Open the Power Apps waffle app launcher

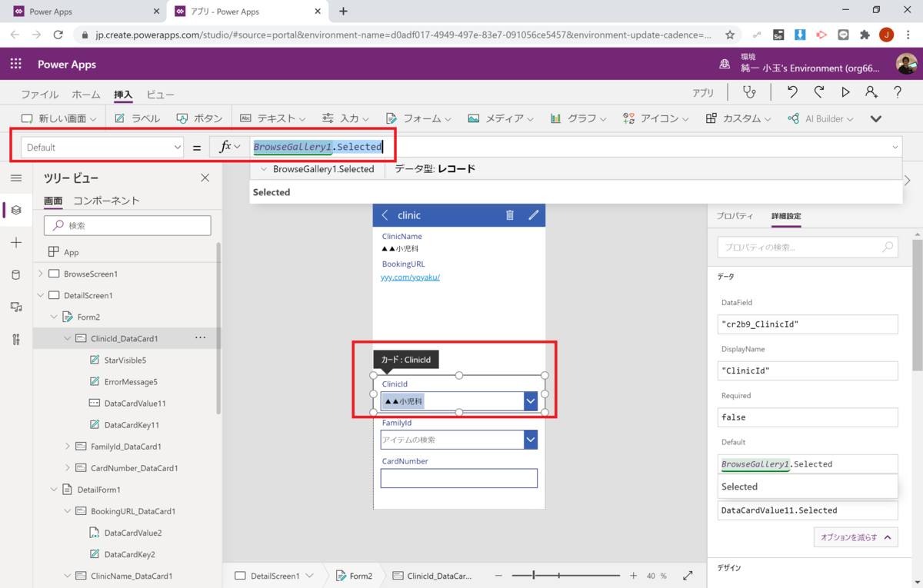(x=15, y=65)
